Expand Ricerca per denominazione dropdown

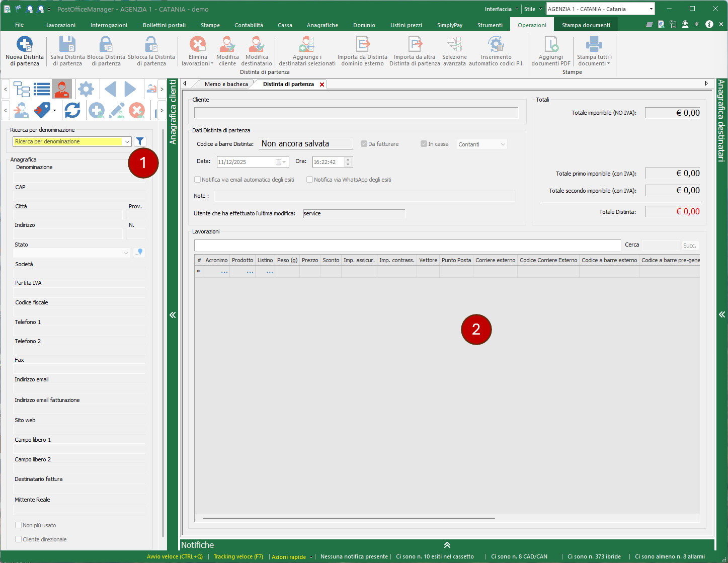coord(127,142)
